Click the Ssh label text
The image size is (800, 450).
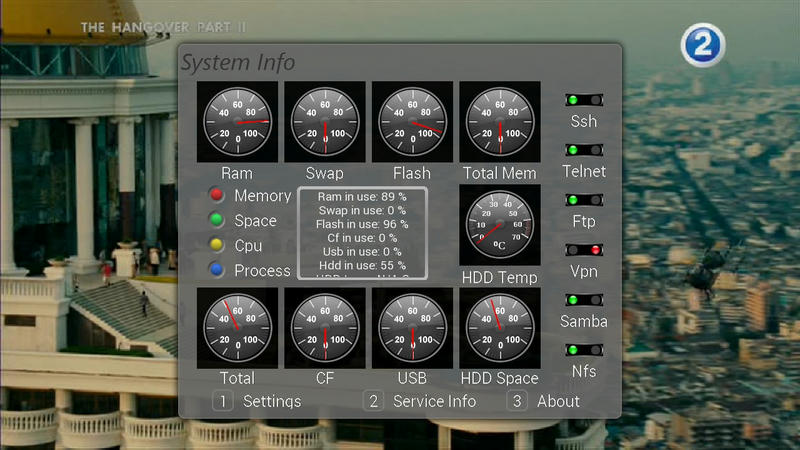[584, 121]
